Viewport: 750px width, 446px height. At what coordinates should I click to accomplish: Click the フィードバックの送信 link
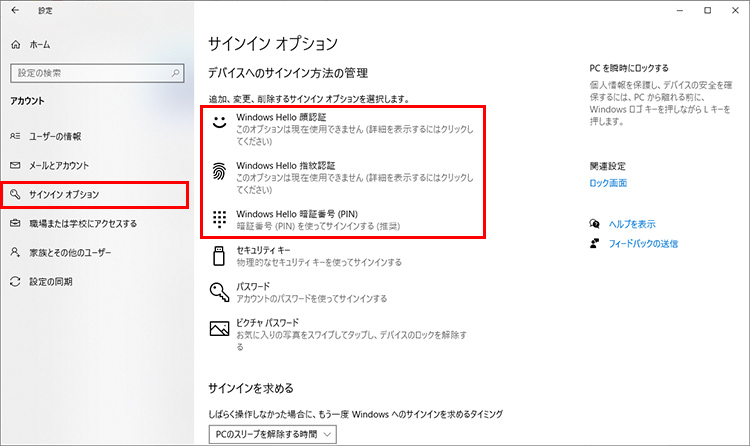pyautogui.click(x=643, y=243)
